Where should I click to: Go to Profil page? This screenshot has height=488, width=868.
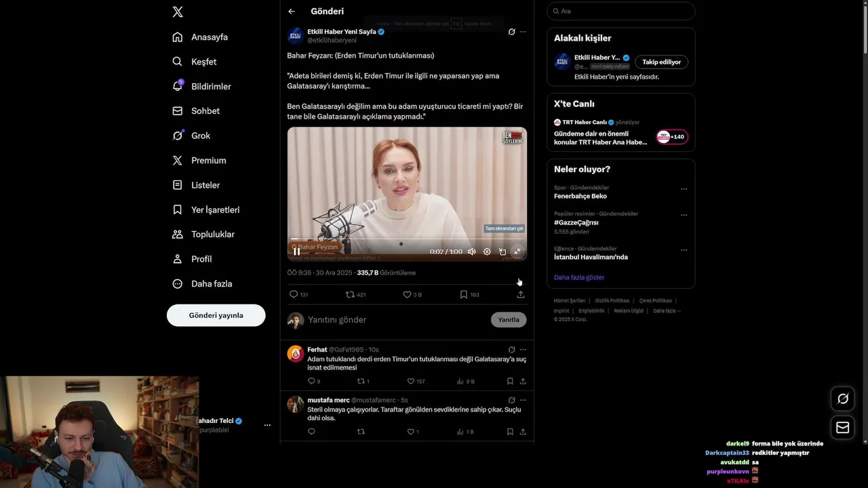192,259
